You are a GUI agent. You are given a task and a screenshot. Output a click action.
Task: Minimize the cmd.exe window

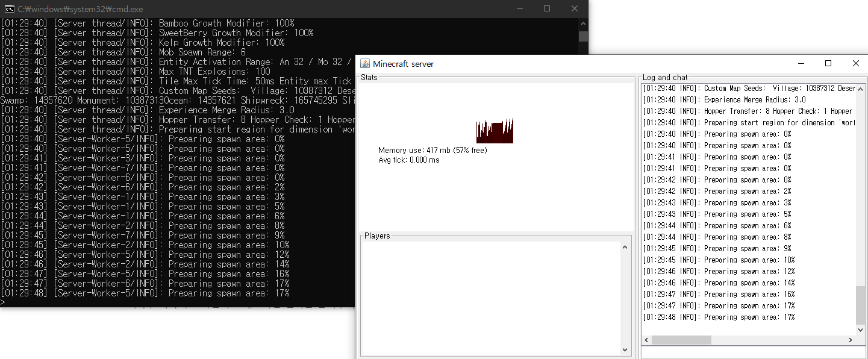click(x=519, y=8)
